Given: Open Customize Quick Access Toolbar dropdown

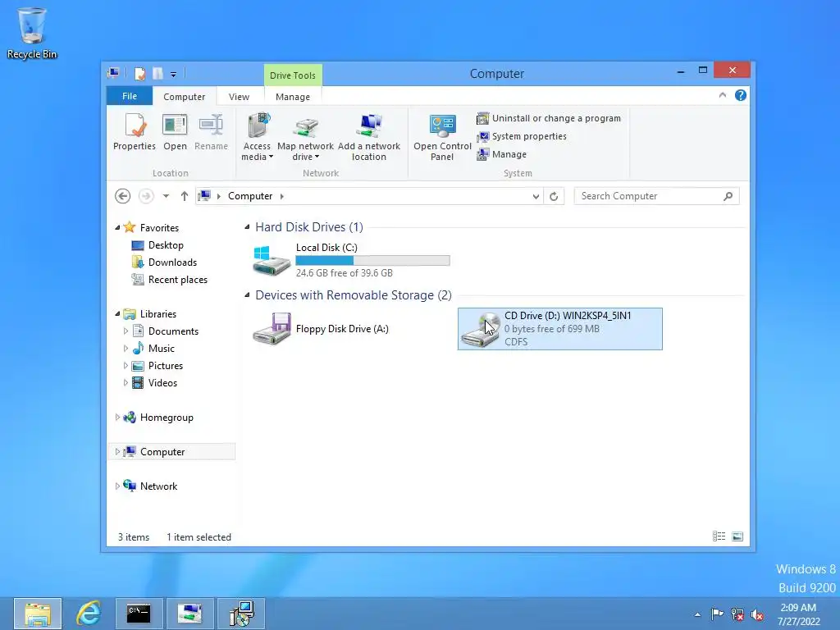Looking at the screenshot, I should (173, 75).
